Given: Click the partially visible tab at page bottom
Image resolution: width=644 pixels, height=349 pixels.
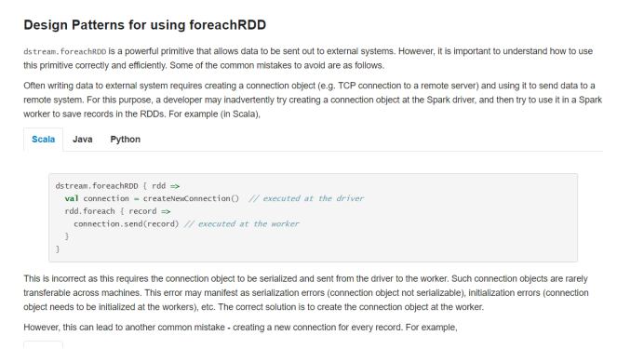Looking at the screenshot, I should click(x=43, y=344).
